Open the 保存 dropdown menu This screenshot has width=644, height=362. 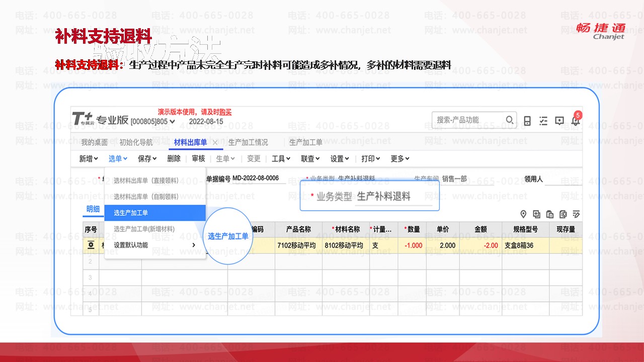click(147, 159)
